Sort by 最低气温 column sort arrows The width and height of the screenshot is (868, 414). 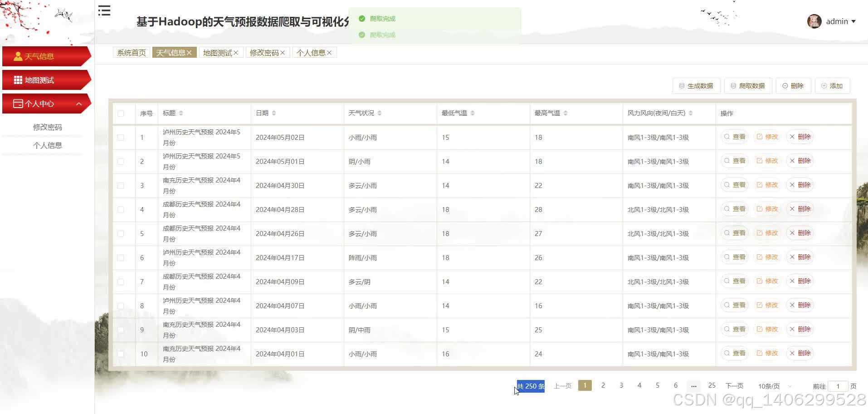coord(473,113)
